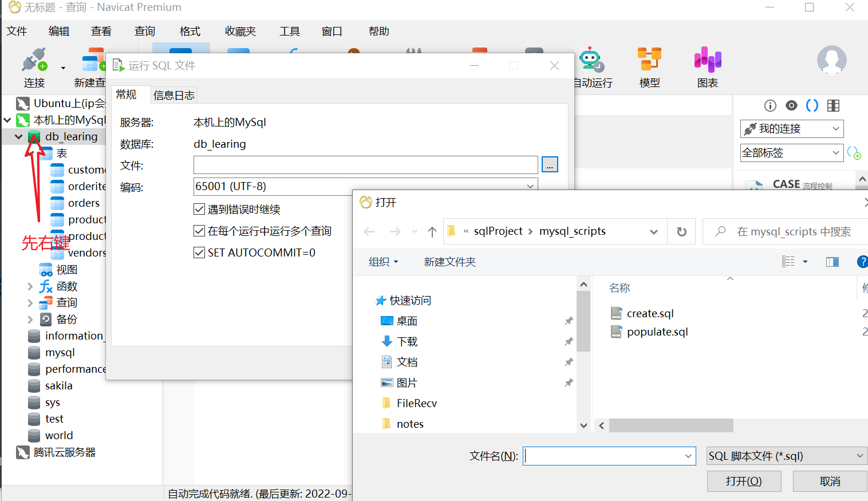
Task: Expand the 查询 tree node
Action: (30, 303)
